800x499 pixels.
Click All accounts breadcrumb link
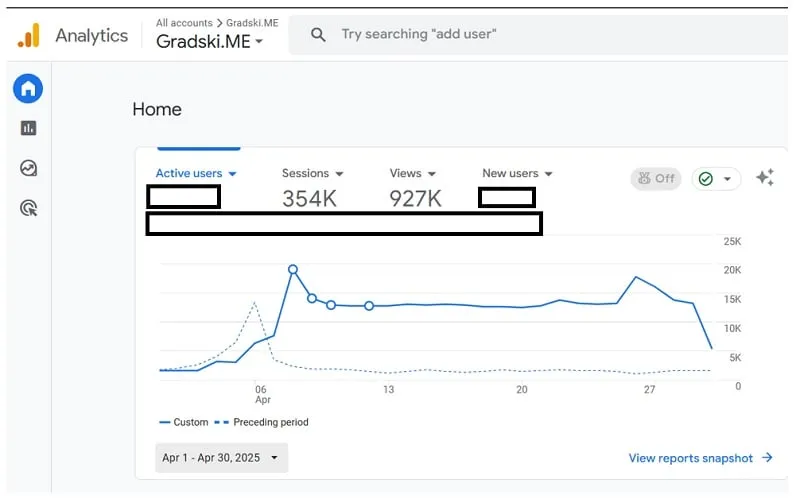pyautogui.click(x=184, y=22)
